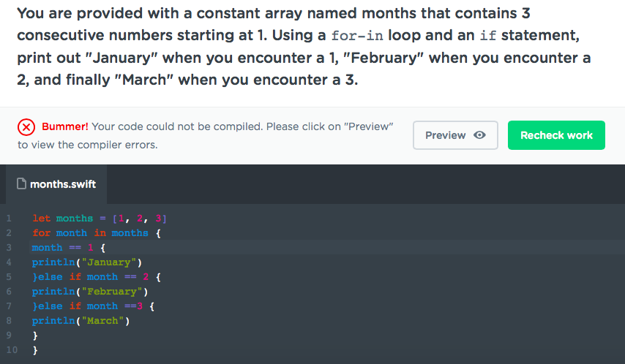Click month == 1 on line 3

(63, 248)
